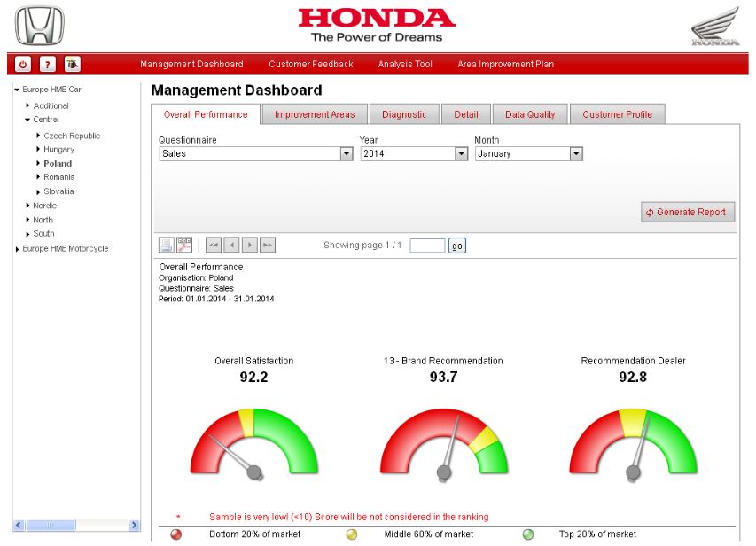Expand the Additional node arrow

28,105
